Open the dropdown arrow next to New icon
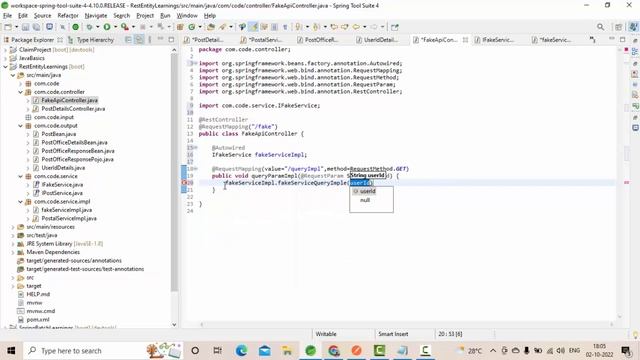The height and width of the screenshot is (360, 640). (x=16, y=27)
